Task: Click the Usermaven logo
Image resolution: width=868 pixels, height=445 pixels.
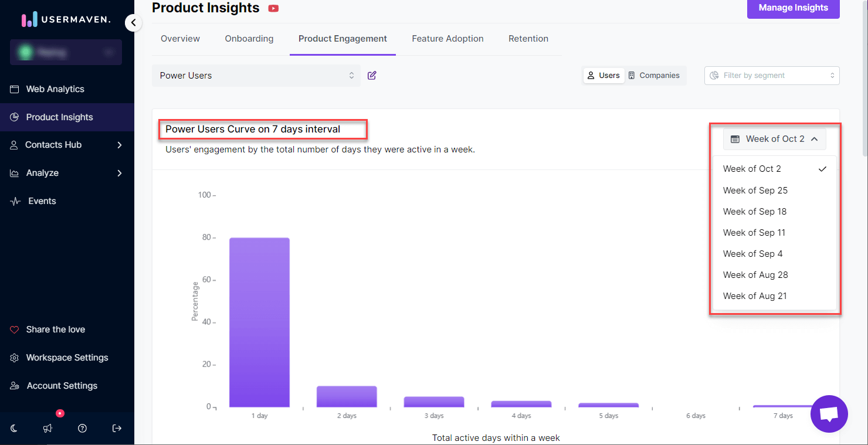Action: pyautogui.click(x=66, y=19)
